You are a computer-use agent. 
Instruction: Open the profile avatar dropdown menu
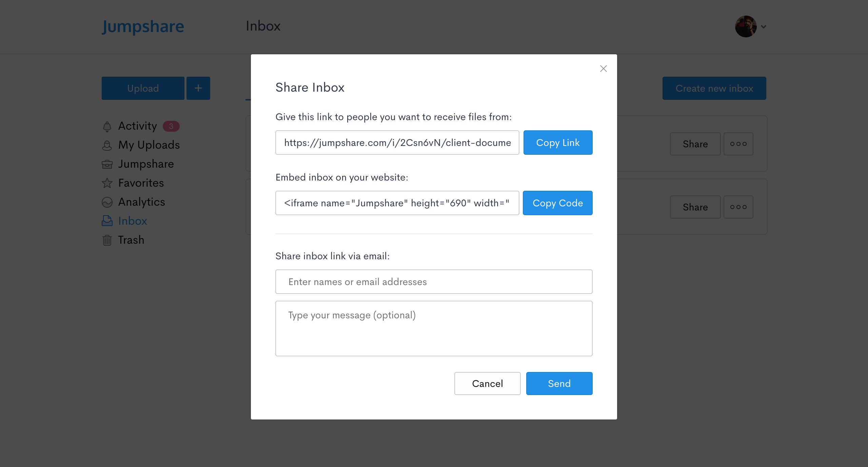coord(751,26)
